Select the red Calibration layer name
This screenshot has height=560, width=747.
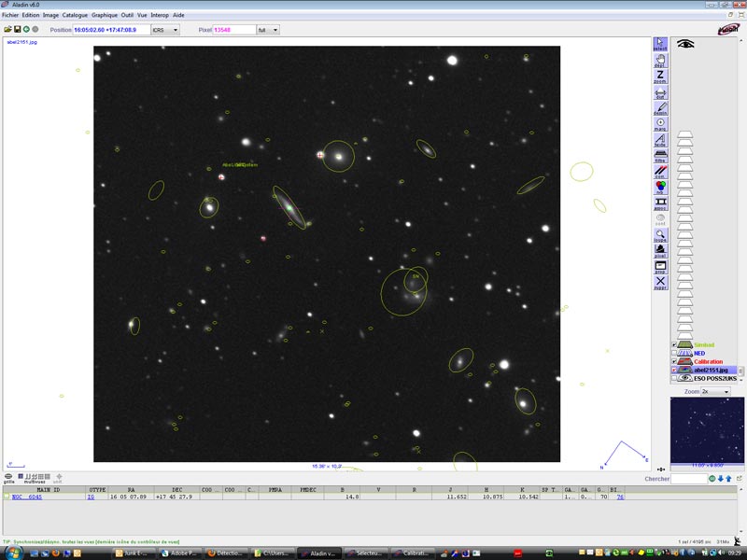coord(708,362)
